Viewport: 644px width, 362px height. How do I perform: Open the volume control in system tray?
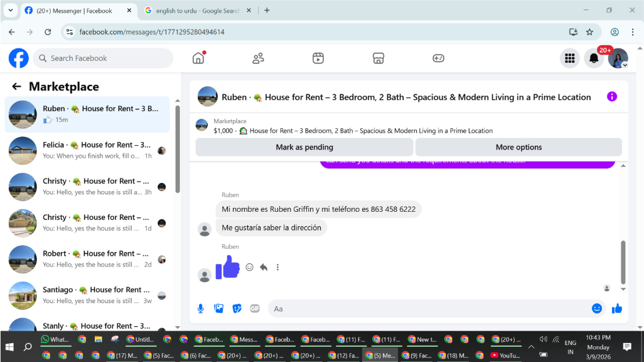tap(543, 339)
